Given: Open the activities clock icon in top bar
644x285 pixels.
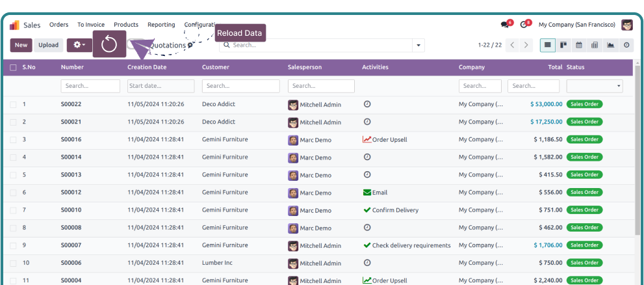Looking at the screenshot, I should point(524,25).
